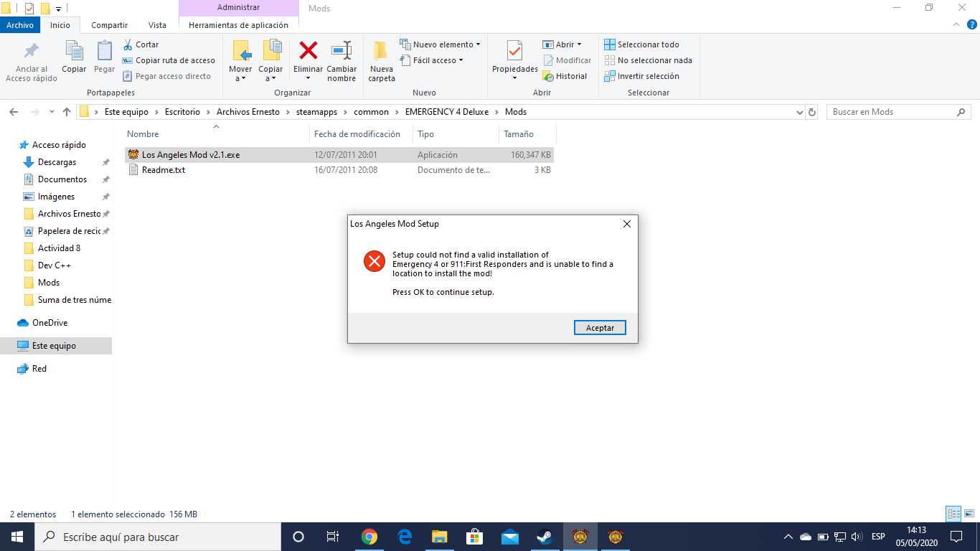The width and height of the screenshot is (980, 551).
Task: Click Copiar ruta de acceso
Action: pos(169,60)
